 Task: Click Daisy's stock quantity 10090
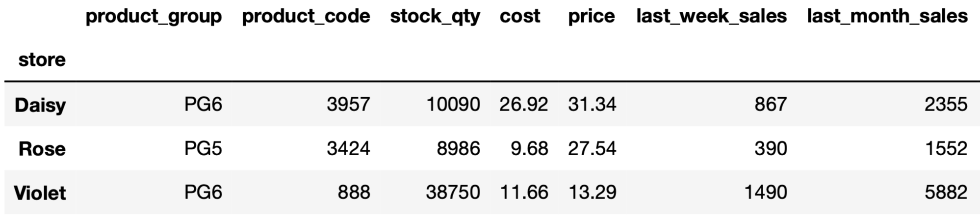(x=453, y=104)
